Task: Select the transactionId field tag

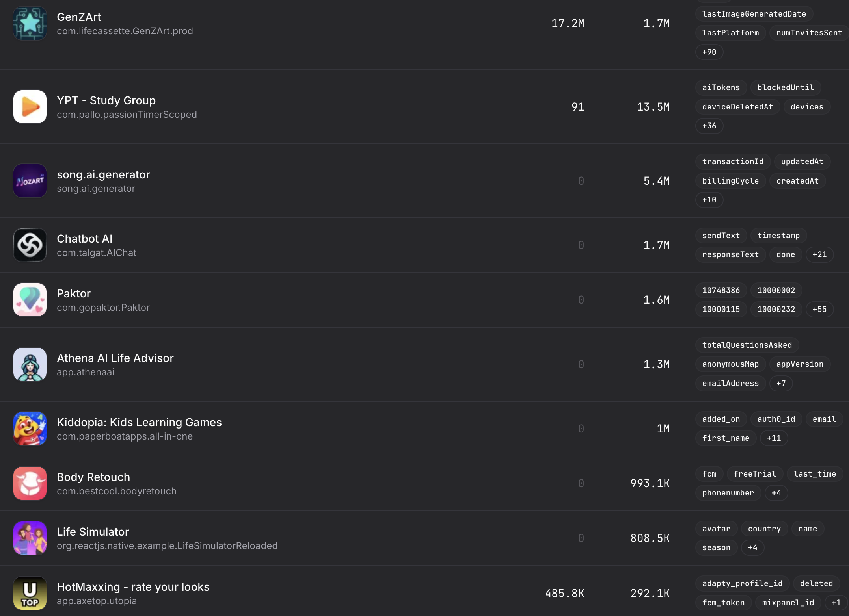Action: [x=733, y=161]
